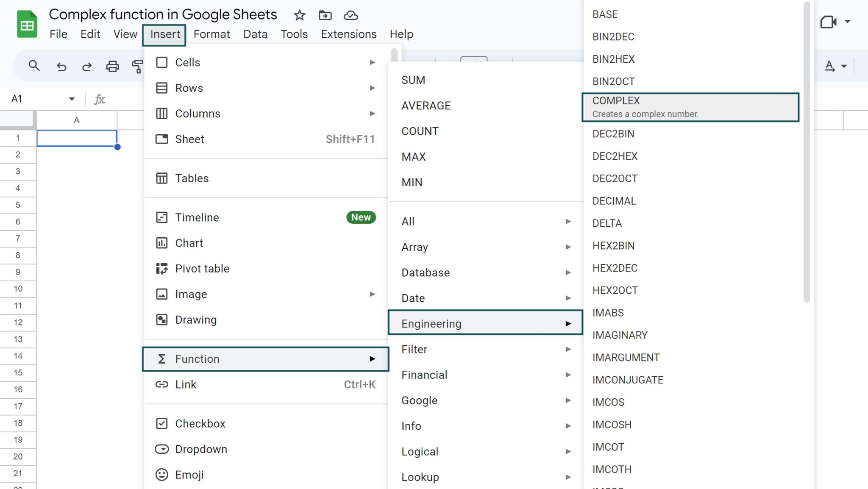Open the Name box dropdown arrow

pos(72,99)
